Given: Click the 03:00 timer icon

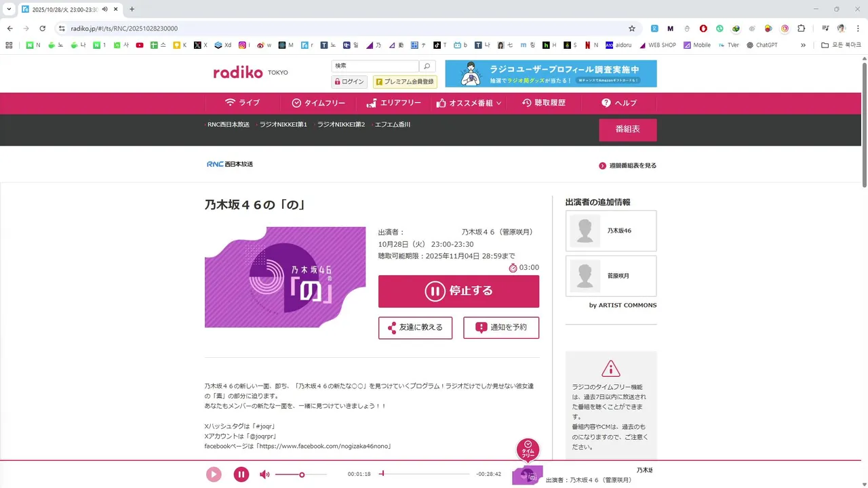Looking at the screenshot, I should coord(513,268).
